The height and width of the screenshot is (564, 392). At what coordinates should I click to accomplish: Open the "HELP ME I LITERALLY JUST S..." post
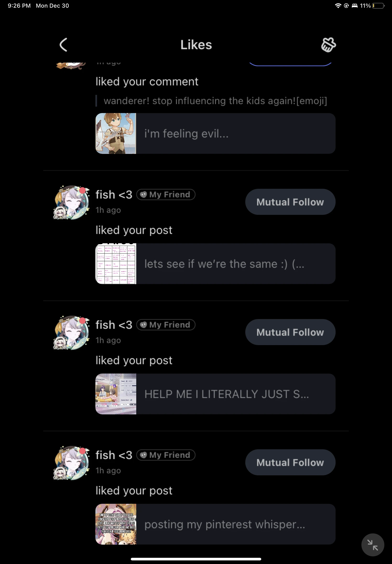(215, 394)
